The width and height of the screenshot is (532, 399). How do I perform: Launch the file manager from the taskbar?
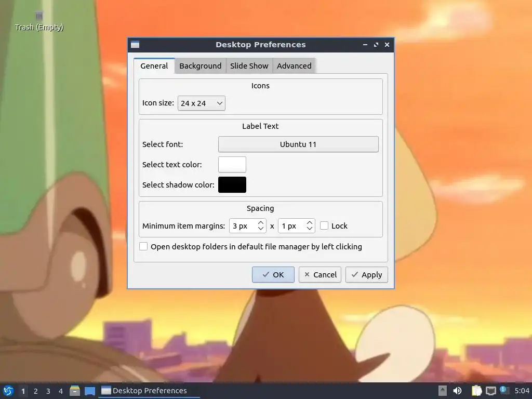coord(75,391)
